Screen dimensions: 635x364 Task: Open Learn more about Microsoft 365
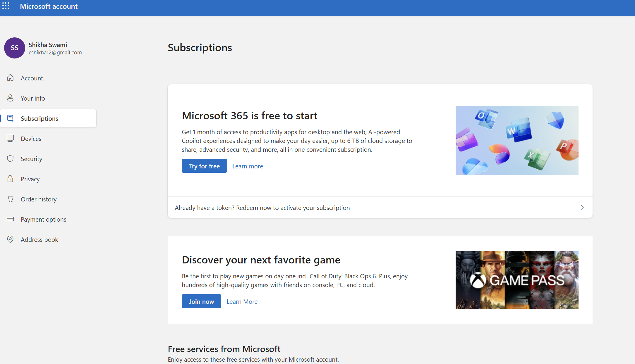click(248, 166)
